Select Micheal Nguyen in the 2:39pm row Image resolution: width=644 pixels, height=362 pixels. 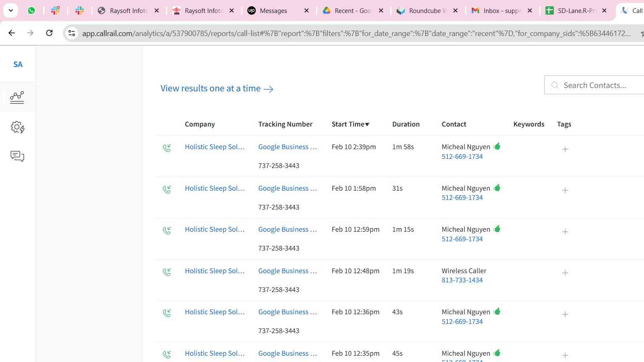(466, 147)
